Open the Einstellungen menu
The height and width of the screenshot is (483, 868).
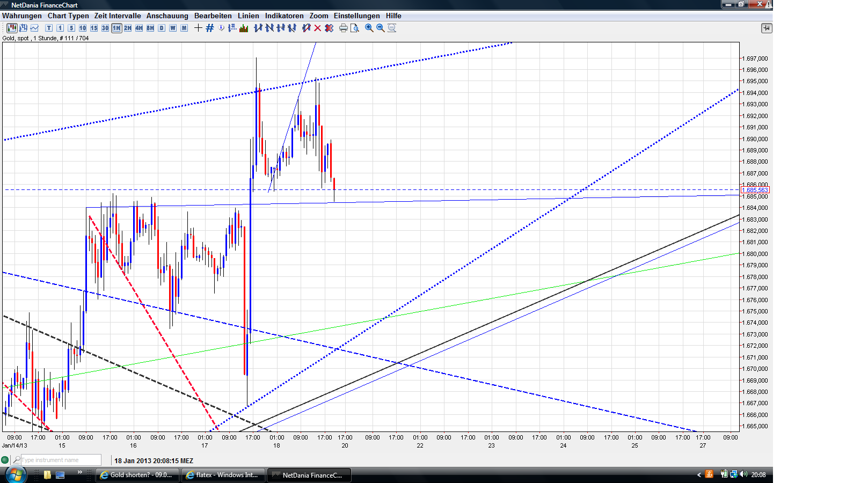[357, 16]
